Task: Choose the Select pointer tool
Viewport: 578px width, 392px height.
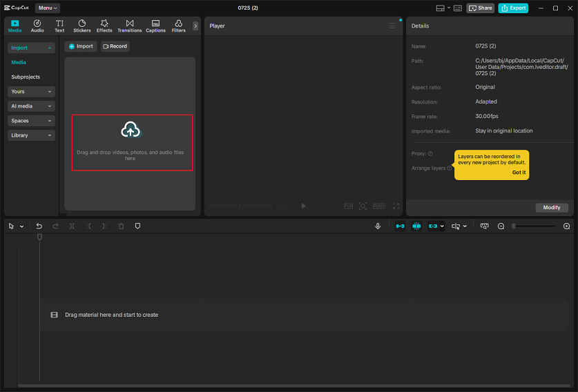Action: point(11,226)
